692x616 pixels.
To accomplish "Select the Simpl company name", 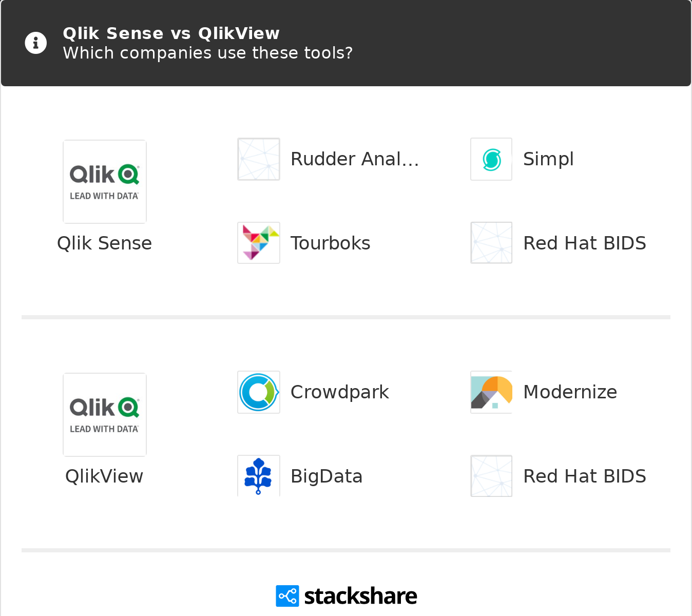I will tap(548, 159).
